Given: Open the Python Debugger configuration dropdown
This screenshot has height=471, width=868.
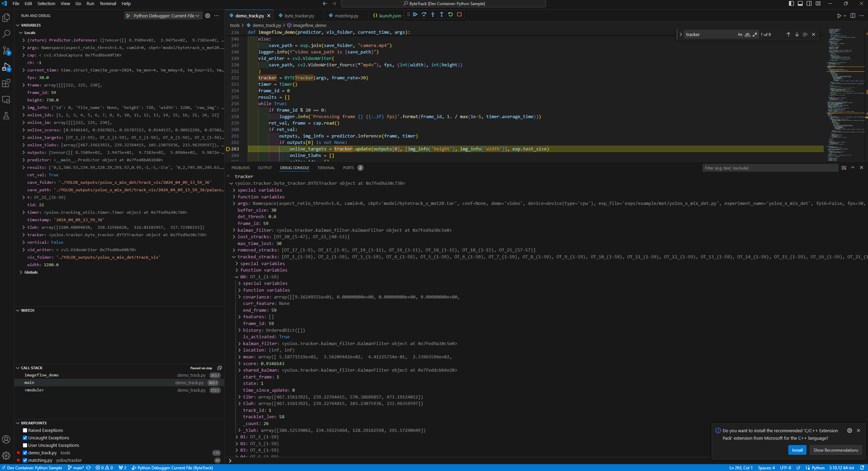Looking at the screenshot, I should pos(164,16).
